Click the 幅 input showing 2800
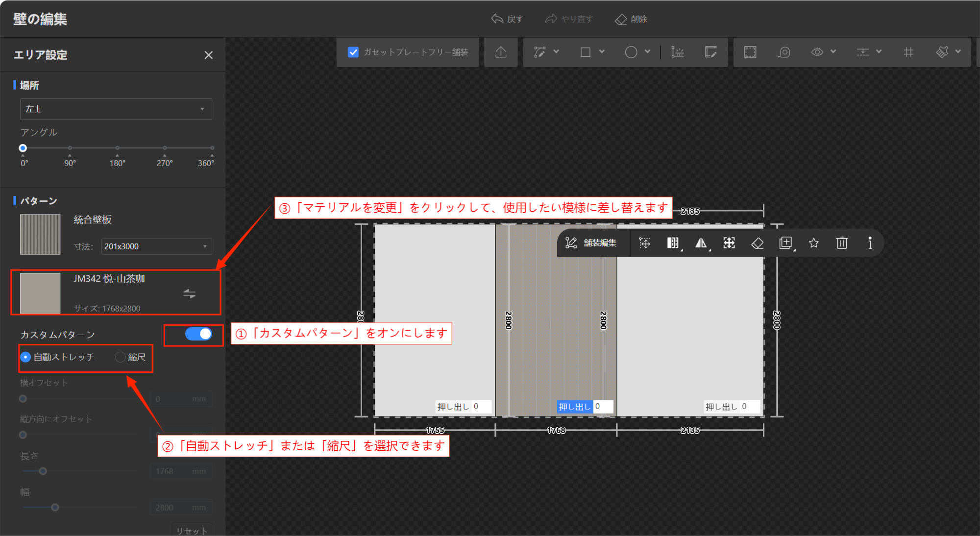This screenshot has width=980, height=536. click(x=181, y=508)
